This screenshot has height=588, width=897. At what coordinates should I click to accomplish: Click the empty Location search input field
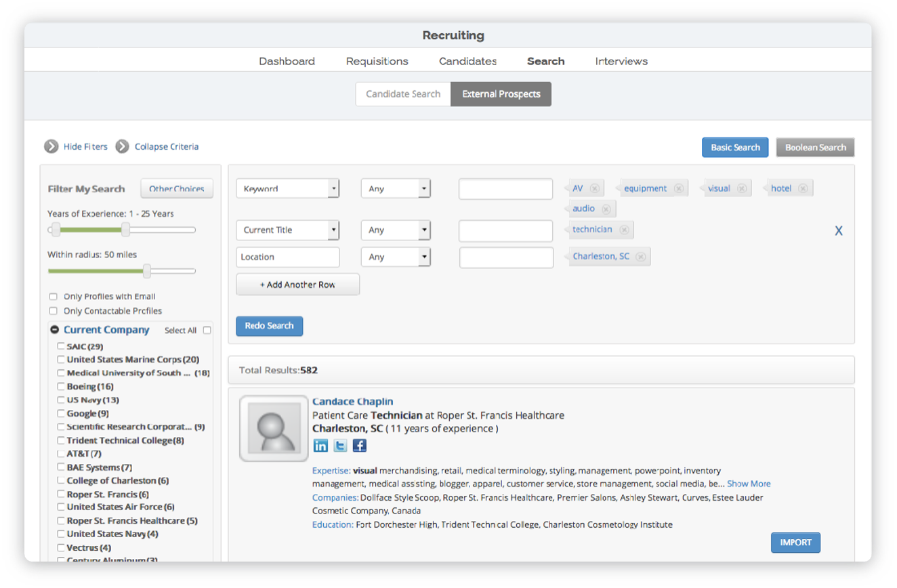pos(505,257)
